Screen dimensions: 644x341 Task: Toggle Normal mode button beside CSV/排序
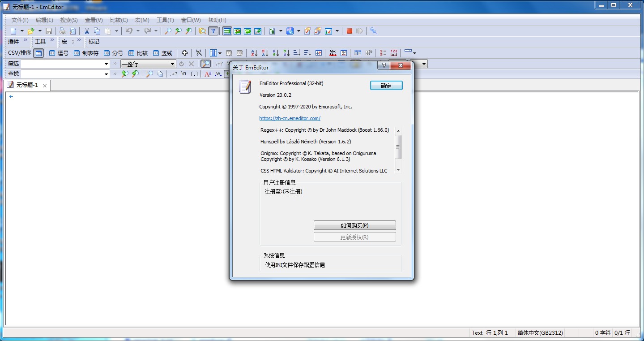click(x=39, y=53)
